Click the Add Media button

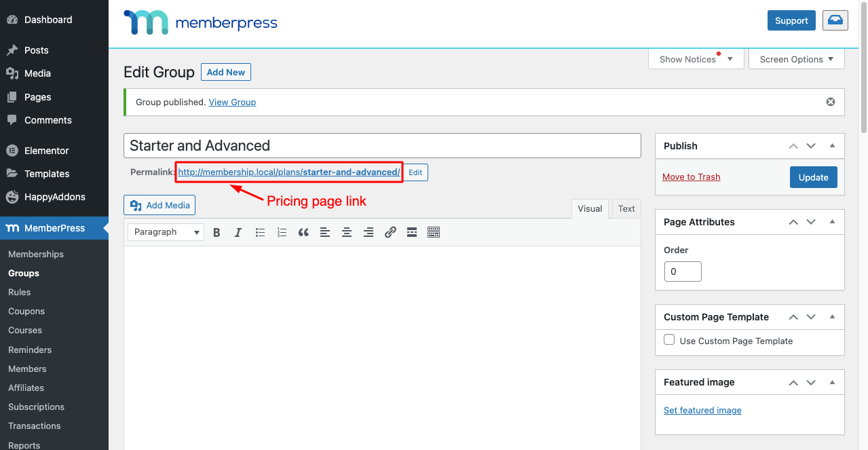click(159, 205)
